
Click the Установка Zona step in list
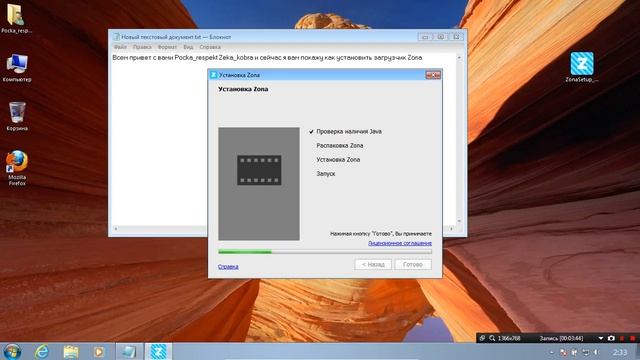(x=338, y=160)
